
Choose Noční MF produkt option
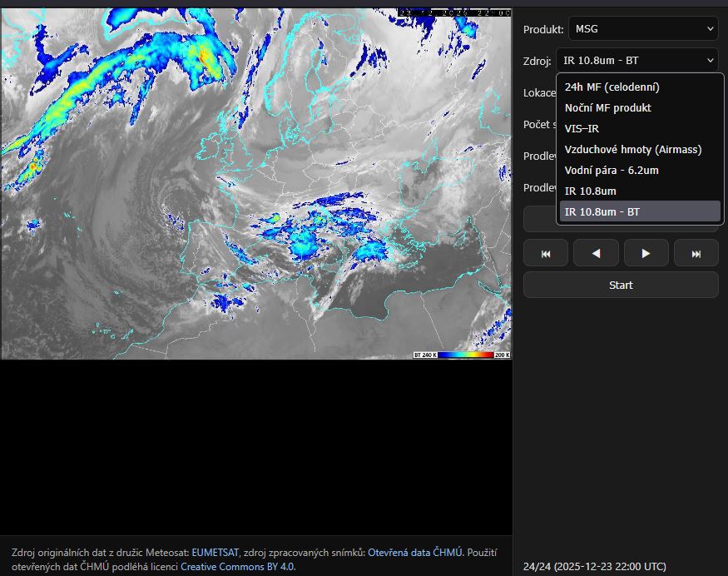pyautogui.click(x=607, y=107)
